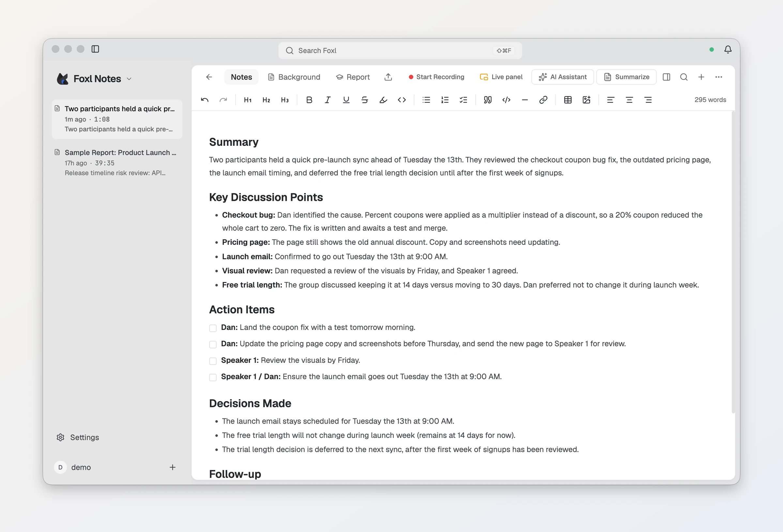Screen dimensions: 783x532
Task: Toggle underline formatting
Action: coord(346,100)
